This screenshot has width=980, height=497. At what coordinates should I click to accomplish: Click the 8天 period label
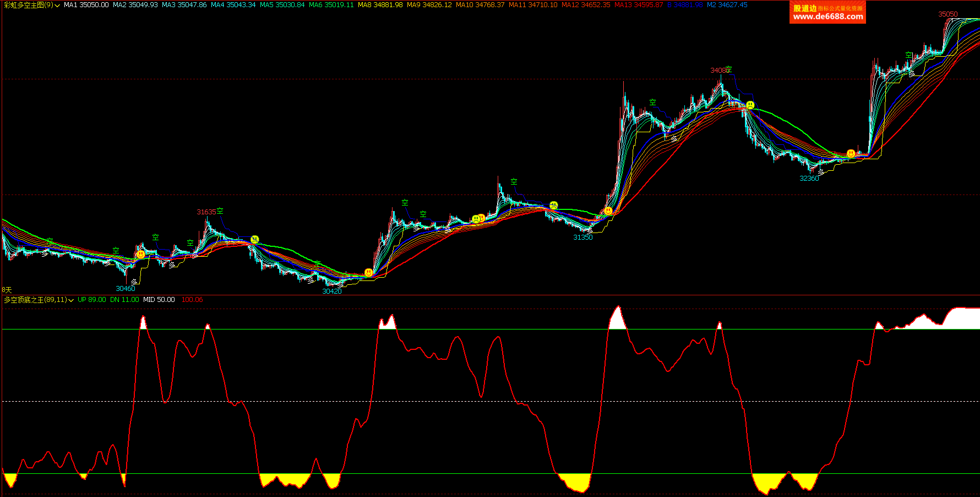point(7,290)
